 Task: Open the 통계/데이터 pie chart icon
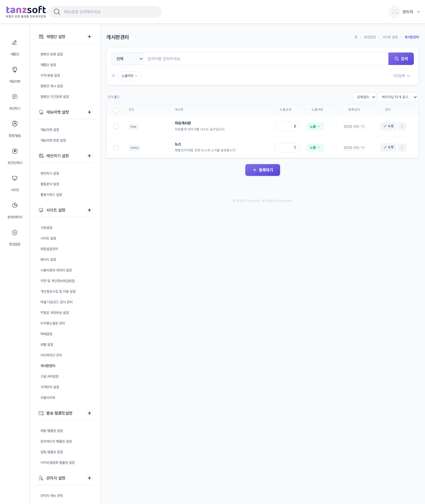tap(15, 205)
